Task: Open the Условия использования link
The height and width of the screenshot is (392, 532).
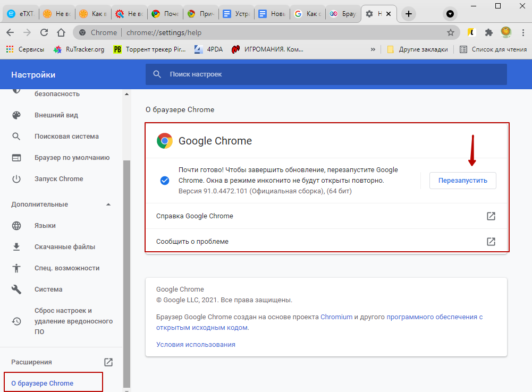Action: coord(196,345)
